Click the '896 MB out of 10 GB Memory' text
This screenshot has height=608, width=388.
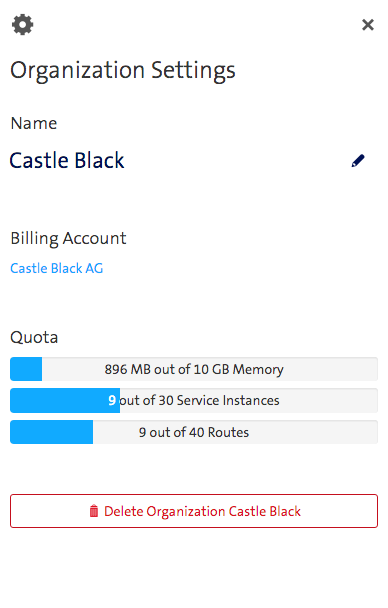194,369
